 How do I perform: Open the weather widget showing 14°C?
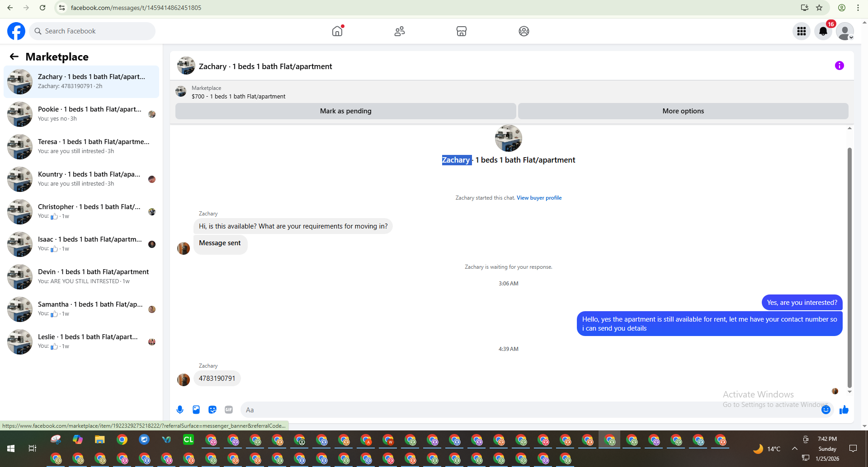click(767, 449)
